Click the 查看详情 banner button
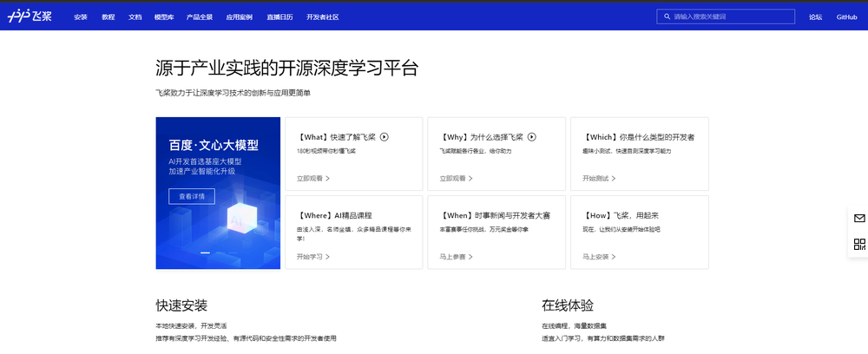 pos(192,196)
